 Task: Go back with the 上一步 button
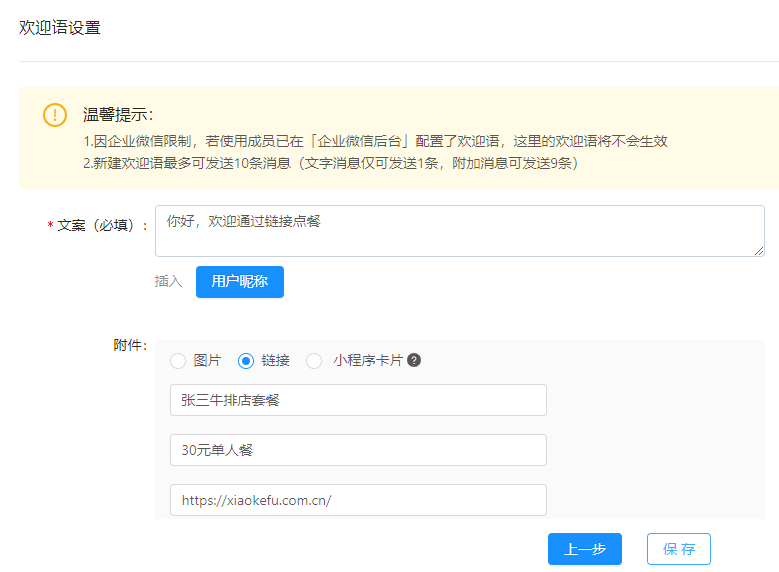[585, 549]
